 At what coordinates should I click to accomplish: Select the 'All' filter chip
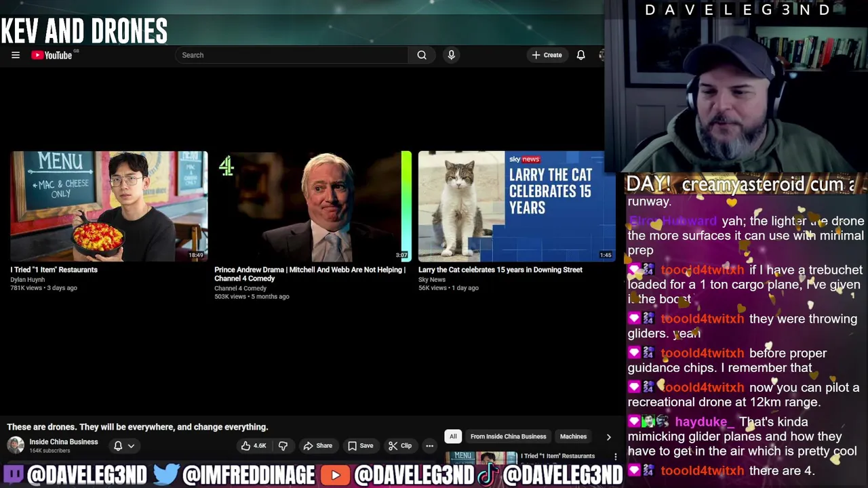coord(453,436)
